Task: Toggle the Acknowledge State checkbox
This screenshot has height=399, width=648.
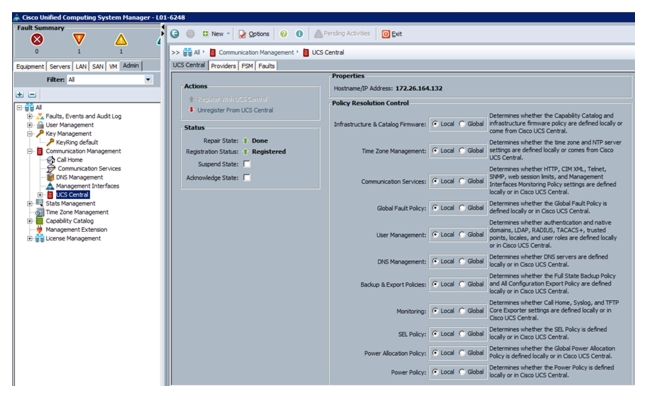Action: click(x=247, y=178)
